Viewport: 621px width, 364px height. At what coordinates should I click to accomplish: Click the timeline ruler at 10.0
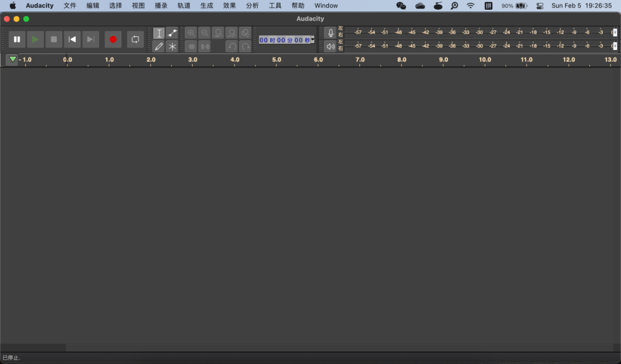click(485, 60)
